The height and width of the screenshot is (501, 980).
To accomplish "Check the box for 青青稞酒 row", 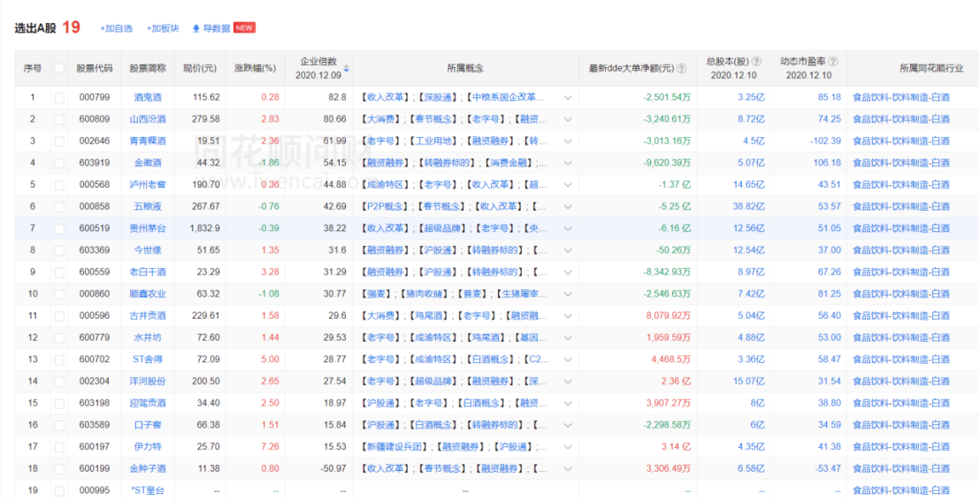I will tap(58, 142).
